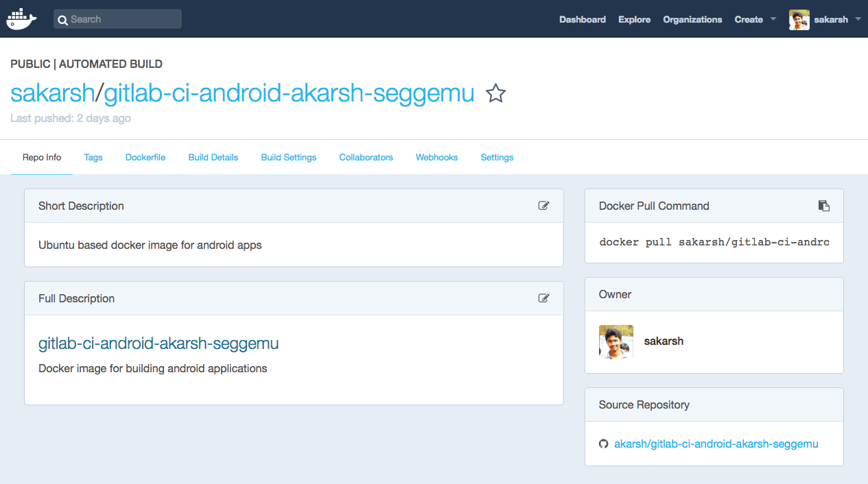Click the Docker whale logo
The width and height of the screenshot is (868, 484).
(x=21, y=19)
